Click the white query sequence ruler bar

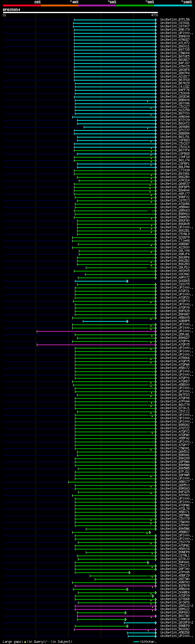(x=80, y=12)
